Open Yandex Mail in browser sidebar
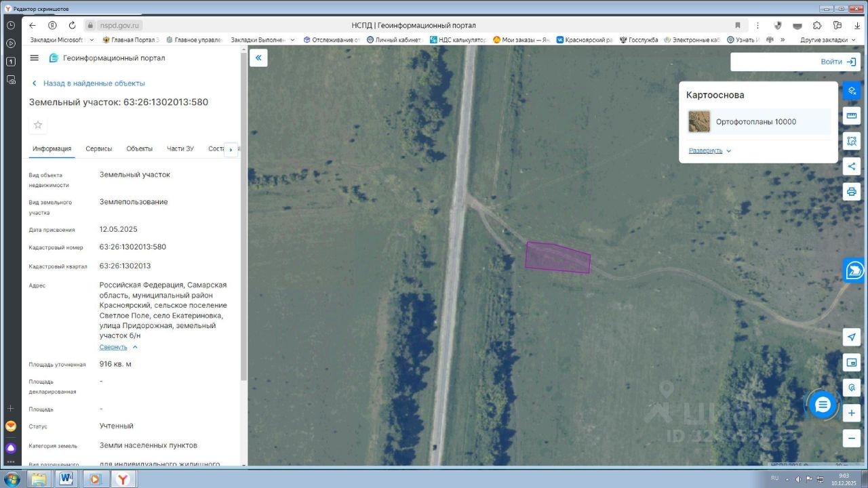The height and width of the screenshot is (488, 868). pyautogui.click(x=11, y=426)
